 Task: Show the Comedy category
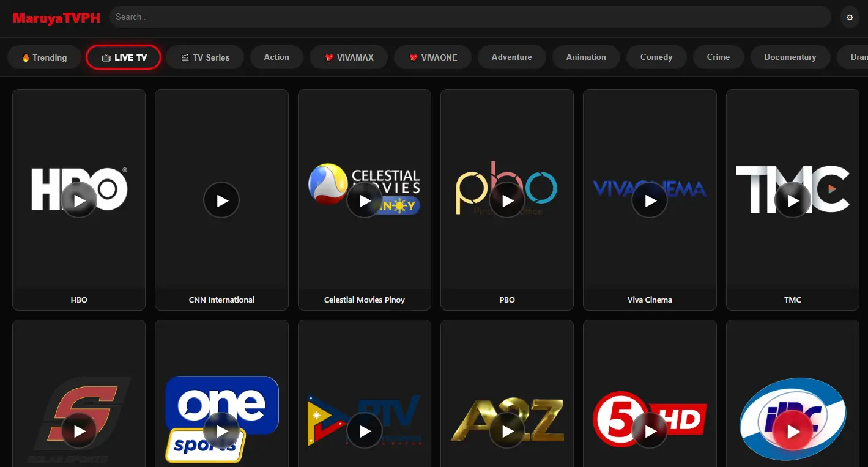point(656,57)
